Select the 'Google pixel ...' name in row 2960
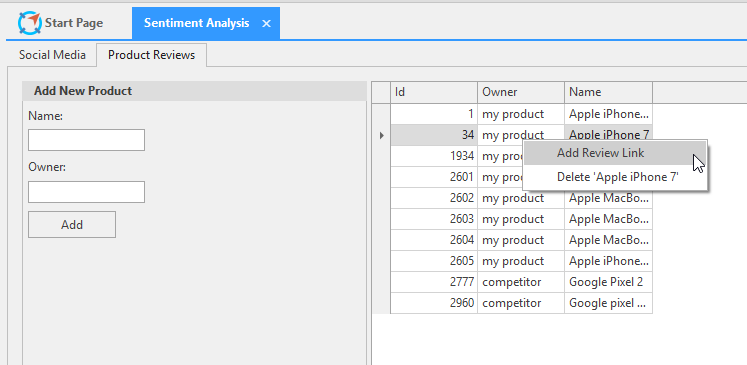Viewport: 747px width, 365px height. click(608, 303)
